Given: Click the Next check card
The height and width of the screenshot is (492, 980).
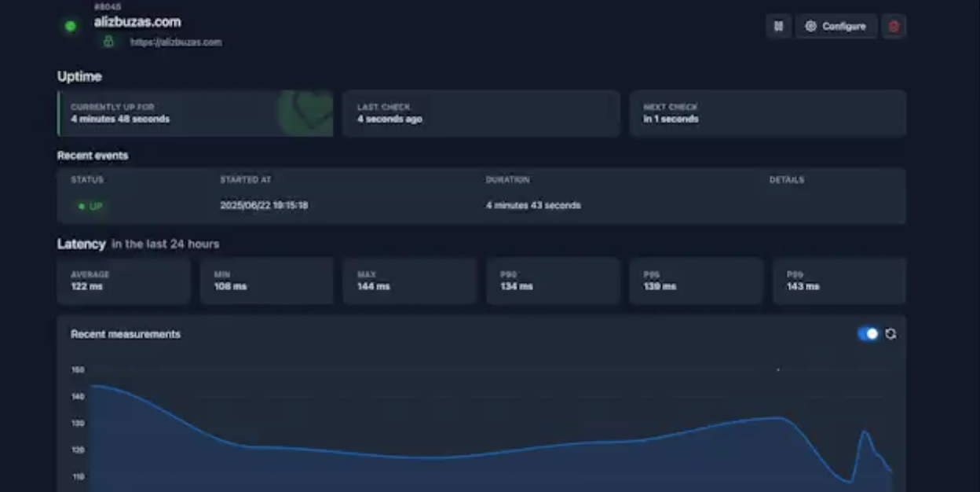Looking at the screenshot, I should [x=768, y=113].
